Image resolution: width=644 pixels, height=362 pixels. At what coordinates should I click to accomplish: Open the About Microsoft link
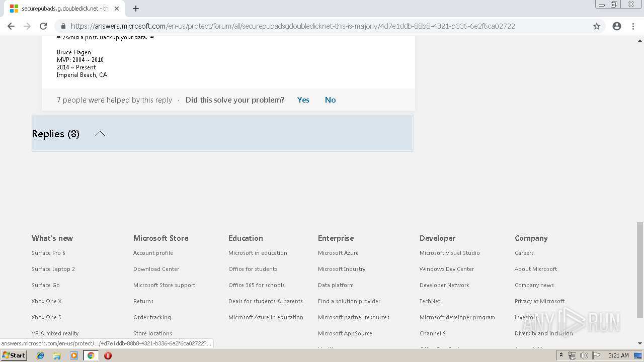[536, 269]
